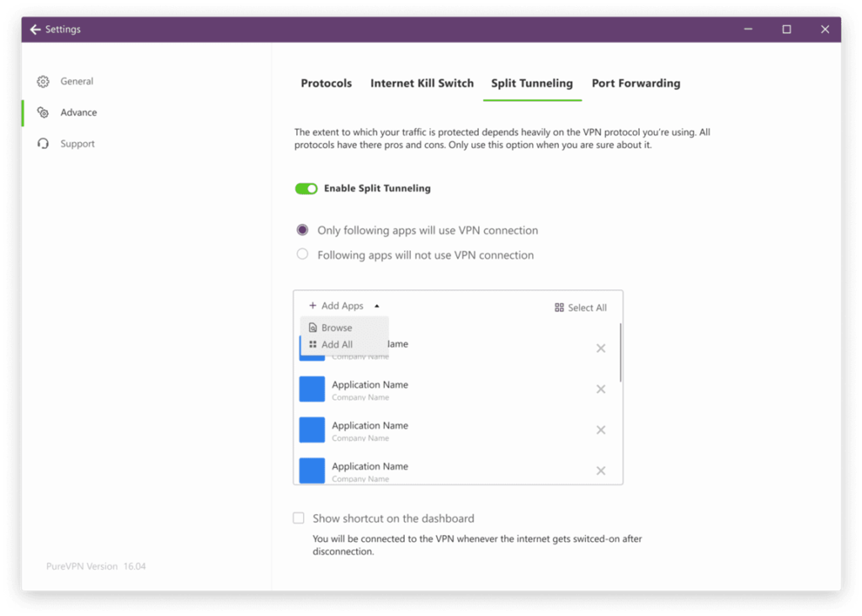Image resolution: width=862 pixels, height=616 pixels.
Task: Collapse the Add Apps dropdown arrow
Action: click(377, 306)
